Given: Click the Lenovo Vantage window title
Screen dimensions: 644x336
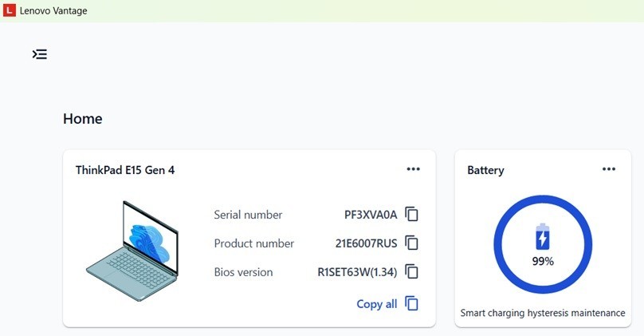Looking at the screenshot, I should 53,10.
